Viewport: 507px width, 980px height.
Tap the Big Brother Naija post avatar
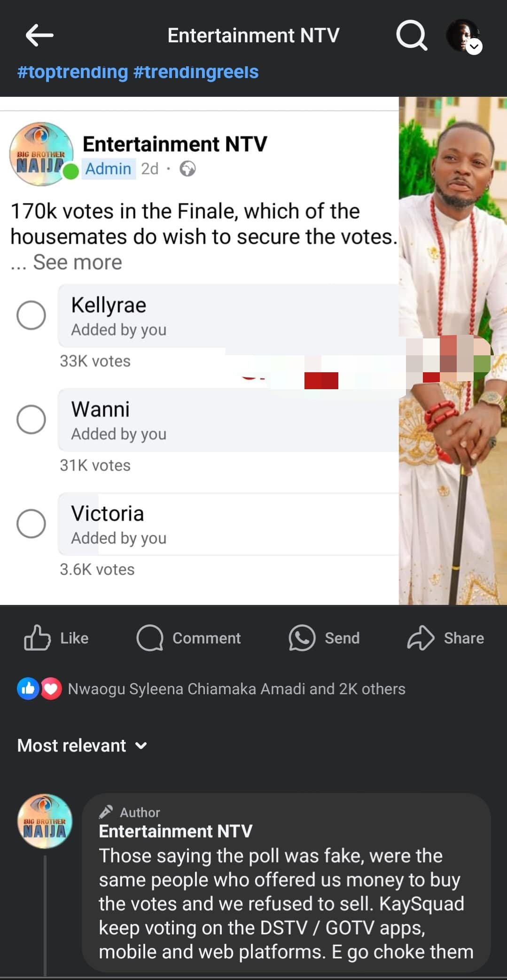[41, 154]
